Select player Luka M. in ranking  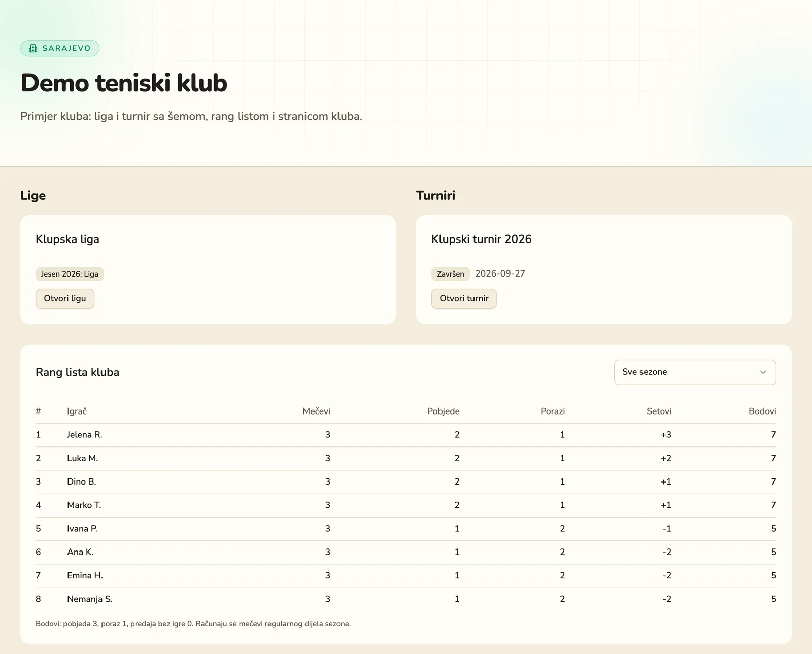82,458
